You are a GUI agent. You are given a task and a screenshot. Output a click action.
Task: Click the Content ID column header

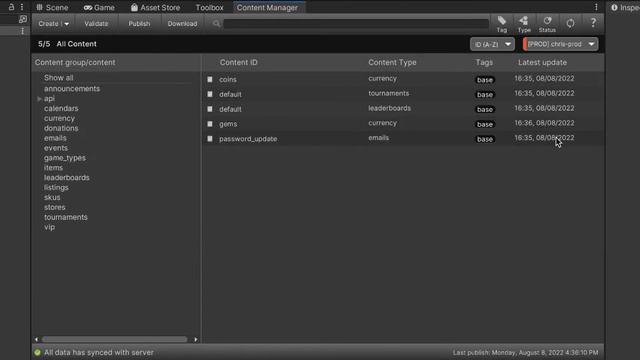[239, 62]
